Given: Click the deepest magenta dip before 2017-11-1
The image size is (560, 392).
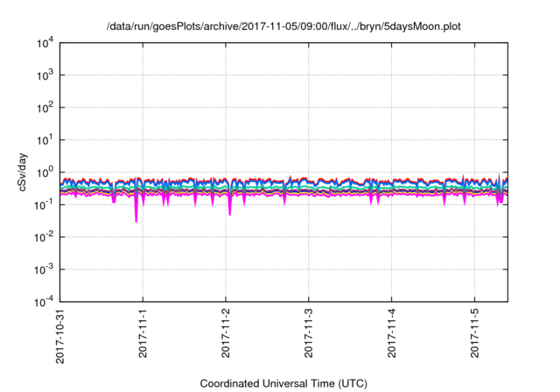Looking at the screenshot, I should pos(136,209).
